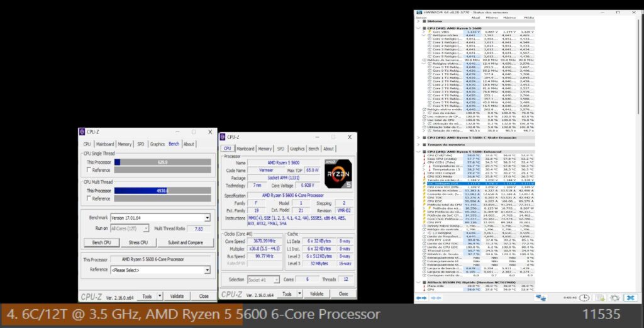Click the HWiNFO title bar app icon
644x328 pixels.
coord(419,13)
